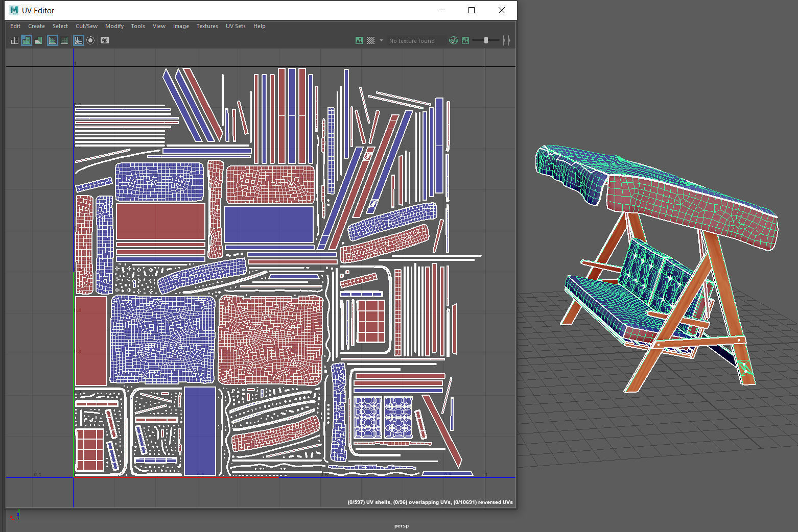
Task: Click the isolate select icon
Action: (90, 40)
